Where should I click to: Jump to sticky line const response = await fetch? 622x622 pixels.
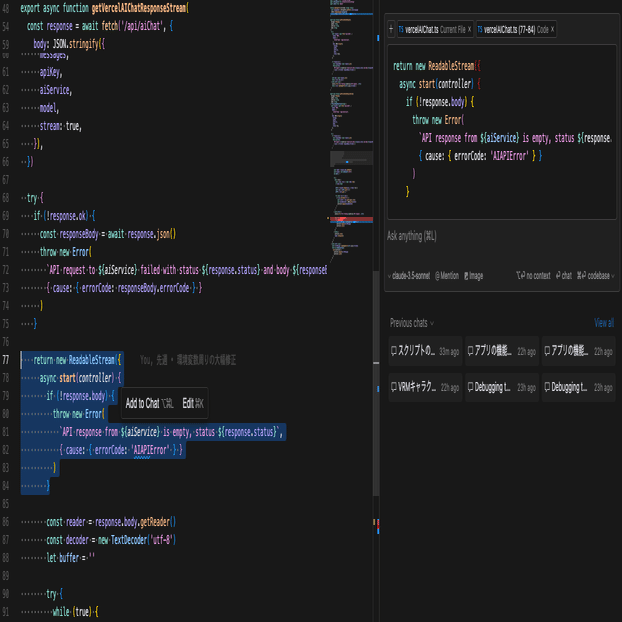click(100, 26)
